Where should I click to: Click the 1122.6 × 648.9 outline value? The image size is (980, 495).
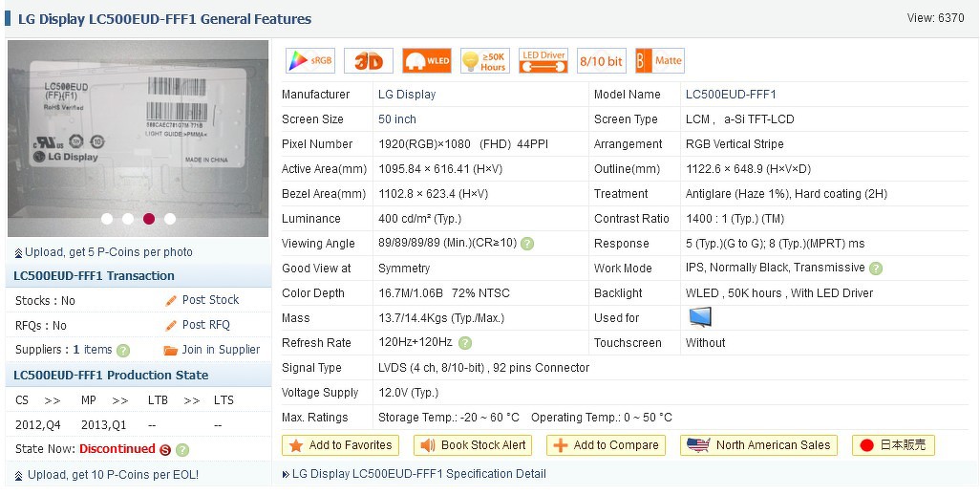748,169
